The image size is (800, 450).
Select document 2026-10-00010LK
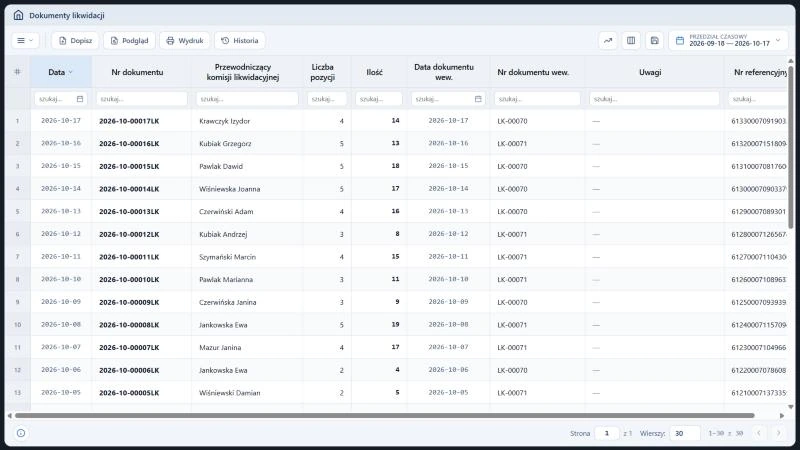click(x=129, y=280)
